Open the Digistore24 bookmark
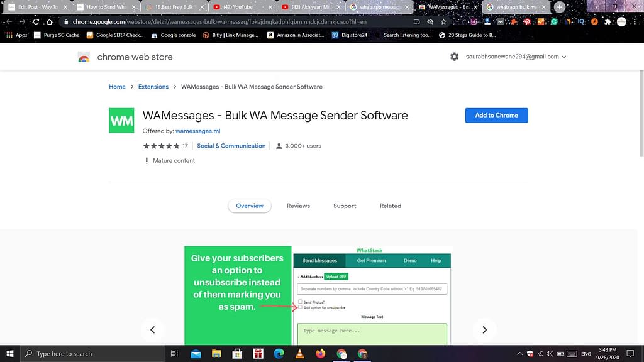Image resolution: width=644 pixels, height=362 pixels. tap(350, 35)
